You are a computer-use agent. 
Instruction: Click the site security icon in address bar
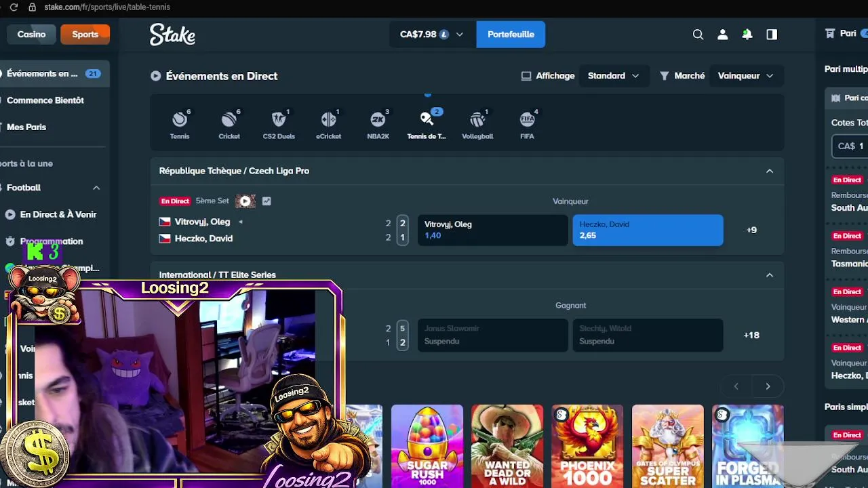click(32, 7)
